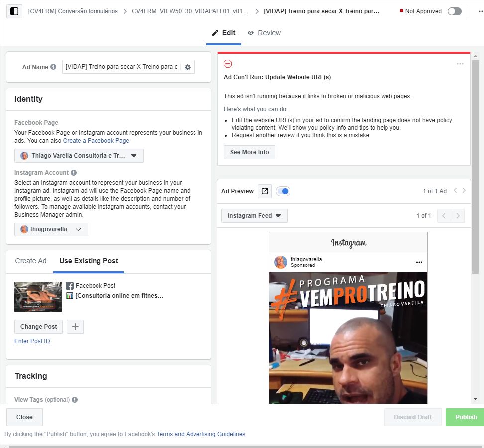Toggle the Not Approved ad switch
Screen dimensions: 484x448
(x=454, y=11)
